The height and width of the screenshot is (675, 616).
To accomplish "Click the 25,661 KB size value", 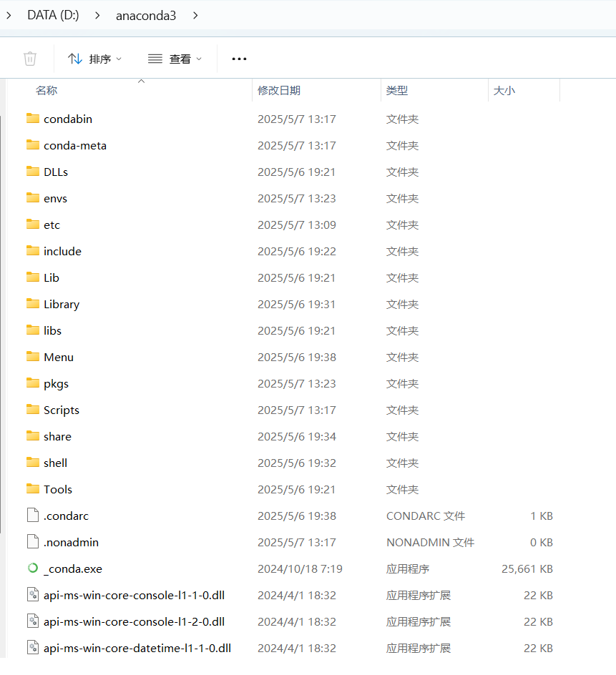I will [527, 568].
